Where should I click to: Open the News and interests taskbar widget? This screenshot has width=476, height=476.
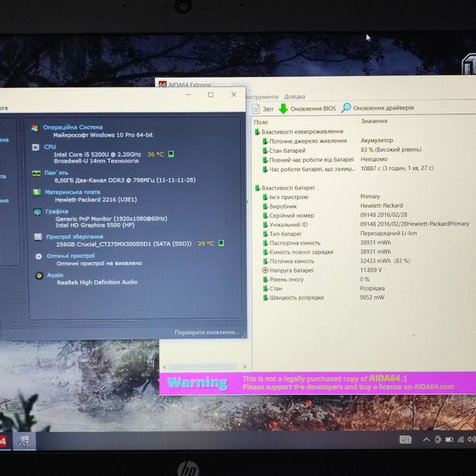pyautogui.click(x=405, y=440)
